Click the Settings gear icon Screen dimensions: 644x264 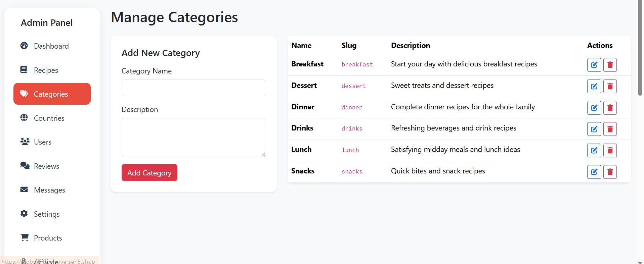[x=24, y=213]
